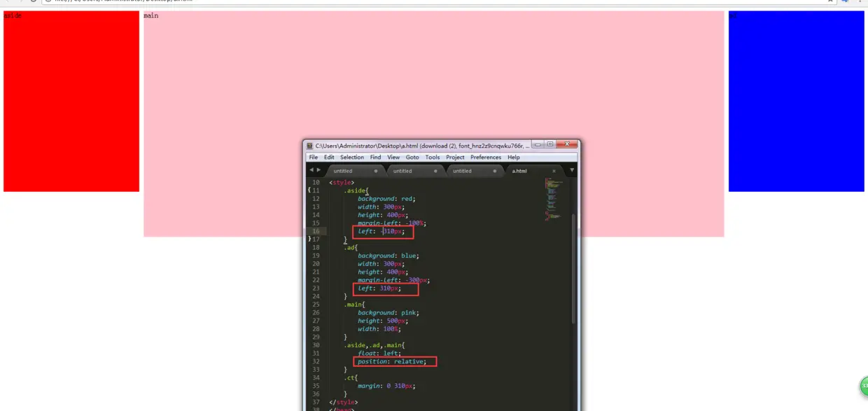Image resolution: width=868 pixels, height=411 pixels.
Task: Click the 'aside' label on the page
Action: [13, 15]
